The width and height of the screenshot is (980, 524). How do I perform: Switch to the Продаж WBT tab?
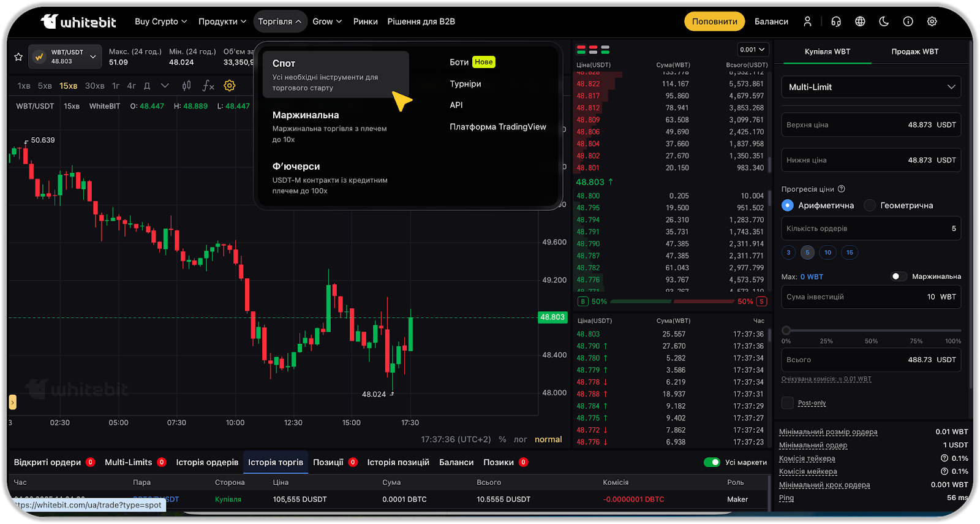coord(914,51)
